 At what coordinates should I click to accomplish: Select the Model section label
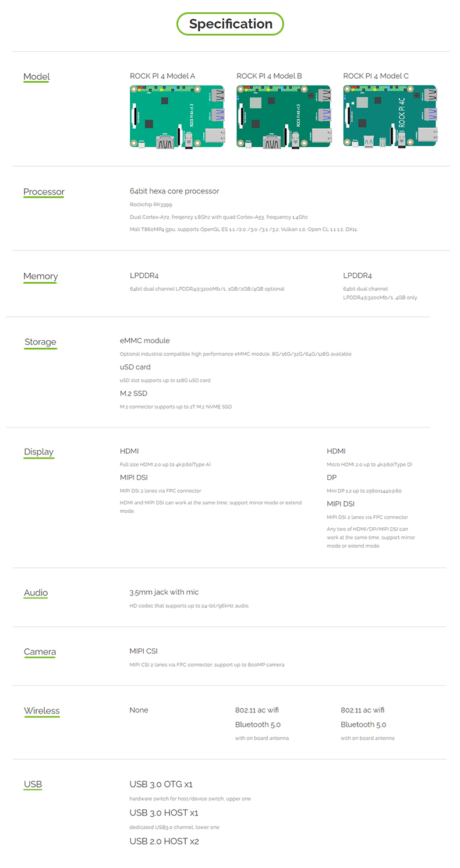tap(37, 76)
